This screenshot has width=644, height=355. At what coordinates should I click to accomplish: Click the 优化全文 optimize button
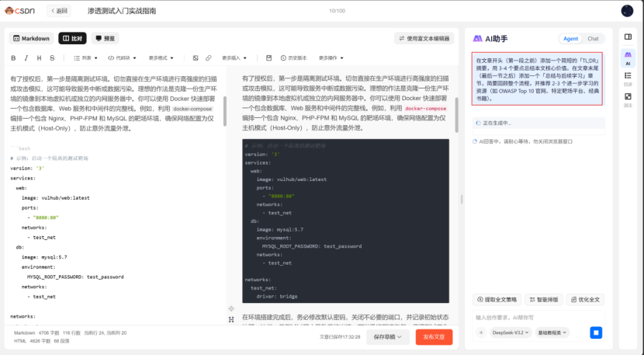point(585,300)
